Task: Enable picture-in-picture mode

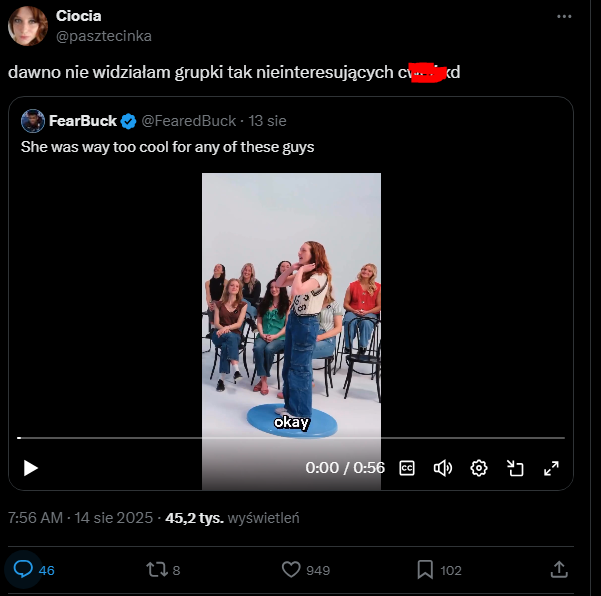Action: tap(515, 467)
